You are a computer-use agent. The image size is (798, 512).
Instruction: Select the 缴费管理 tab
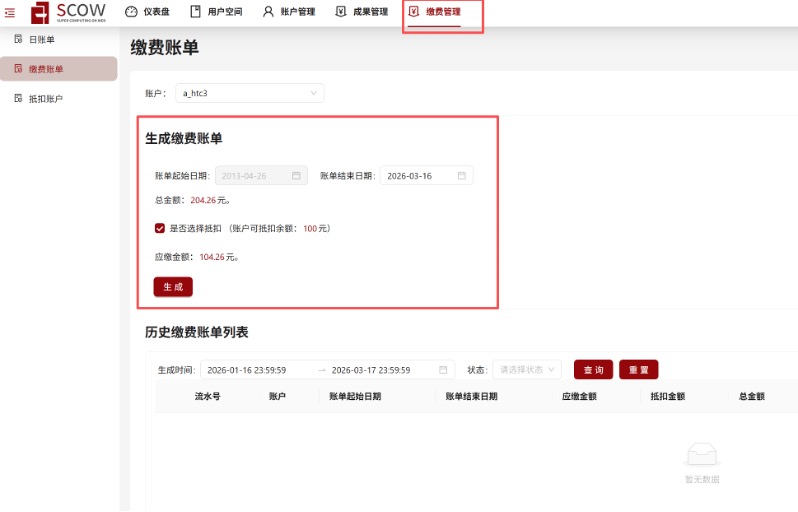435,12
